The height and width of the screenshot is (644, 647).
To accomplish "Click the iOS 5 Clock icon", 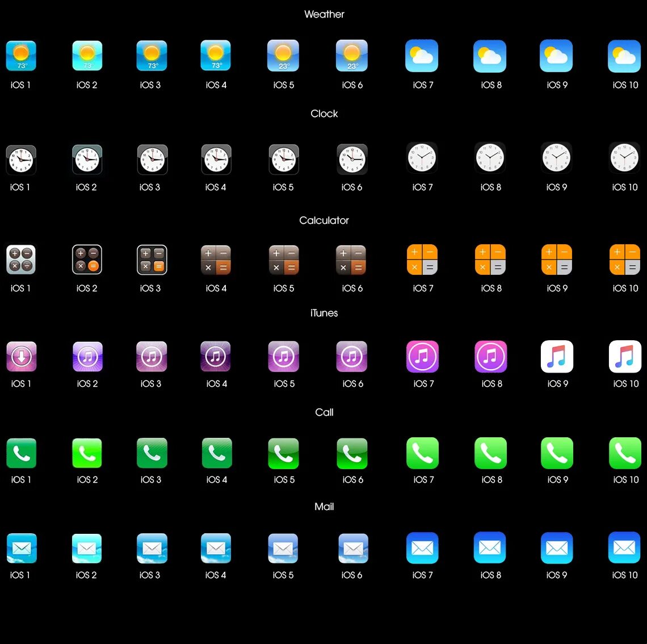I will coord(284,160).
